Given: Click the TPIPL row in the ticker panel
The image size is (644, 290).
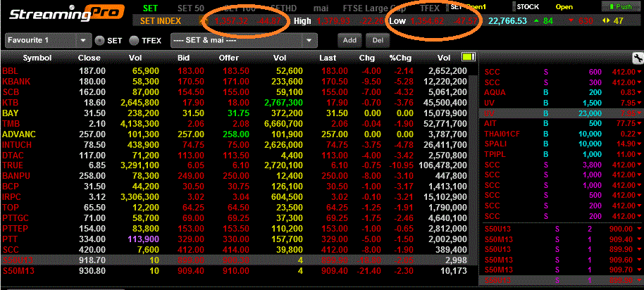Looking at the screenshot, I should tap(561, 154).
